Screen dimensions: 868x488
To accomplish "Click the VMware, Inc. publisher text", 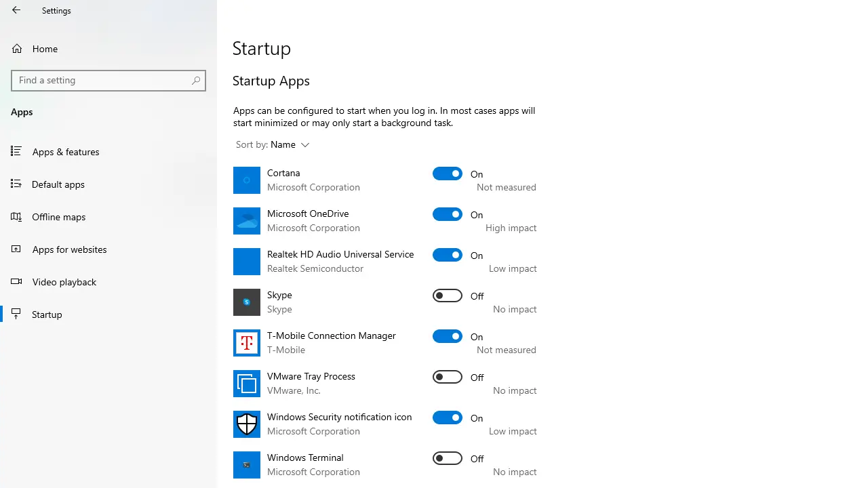I will [294, 390].
